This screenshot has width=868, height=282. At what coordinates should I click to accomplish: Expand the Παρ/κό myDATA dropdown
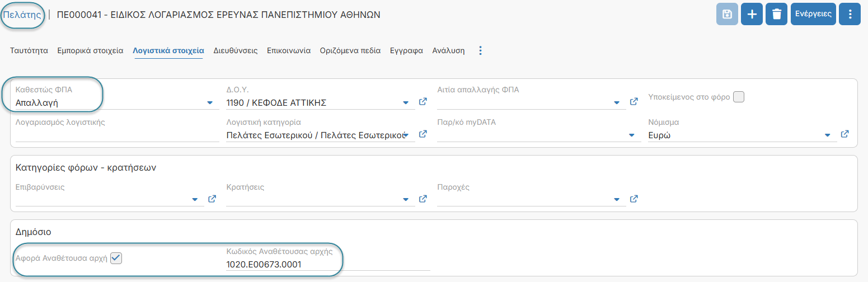point(632,135)
